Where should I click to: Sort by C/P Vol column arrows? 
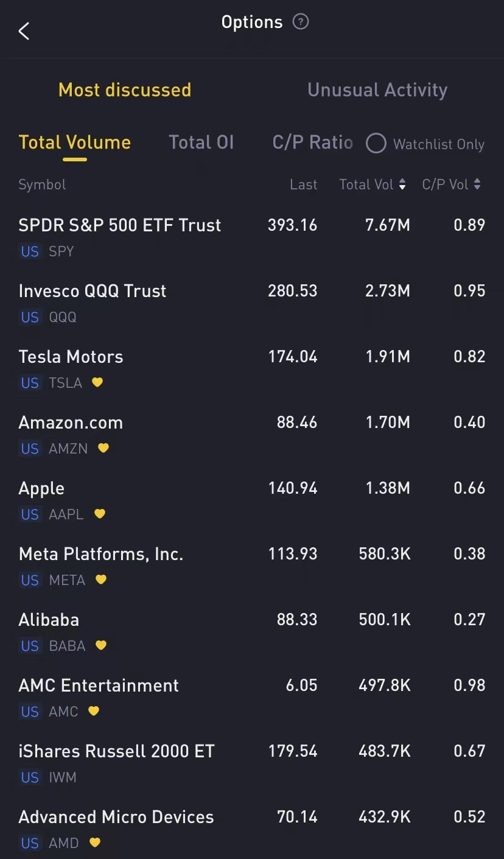[477, 184]
